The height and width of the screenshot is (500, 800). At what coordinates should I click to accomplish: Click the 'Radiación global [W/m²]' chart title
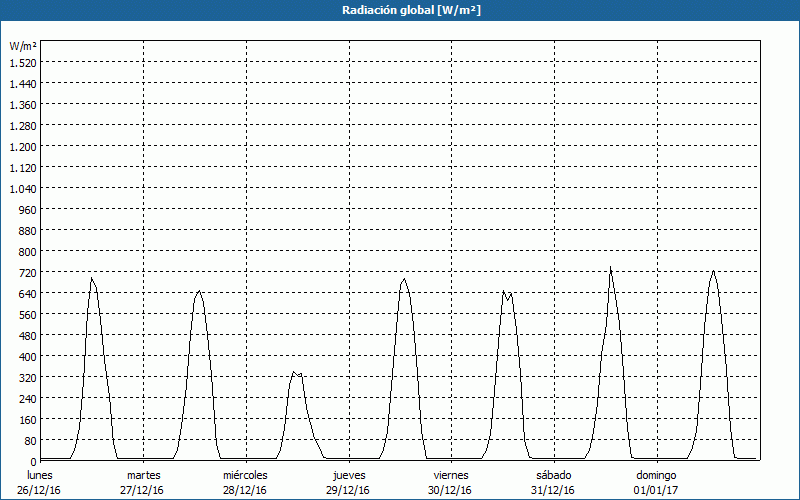pos(400,10)
